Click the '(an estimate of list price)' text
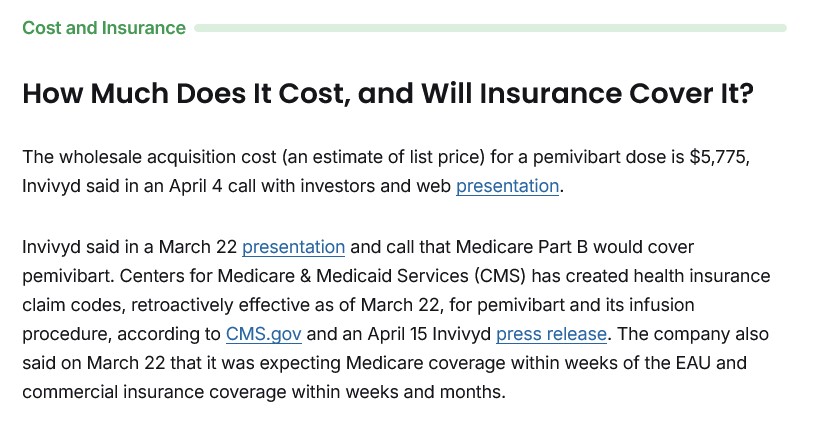Screen dimensions: 813x424 click(x=384, y=157)
